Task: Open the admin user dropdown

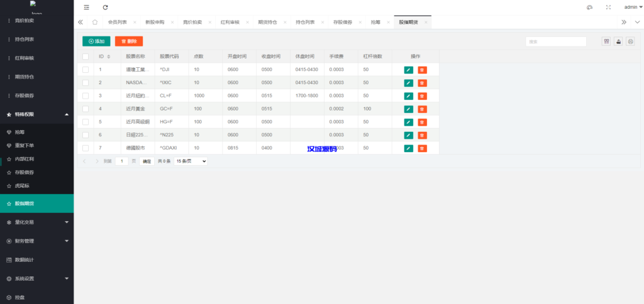Action: (633, 8)
